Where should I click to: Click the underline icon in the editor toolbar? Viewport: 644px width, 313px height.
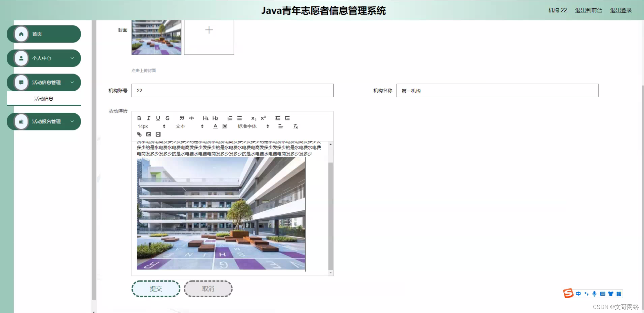click(x=158, y=118)
